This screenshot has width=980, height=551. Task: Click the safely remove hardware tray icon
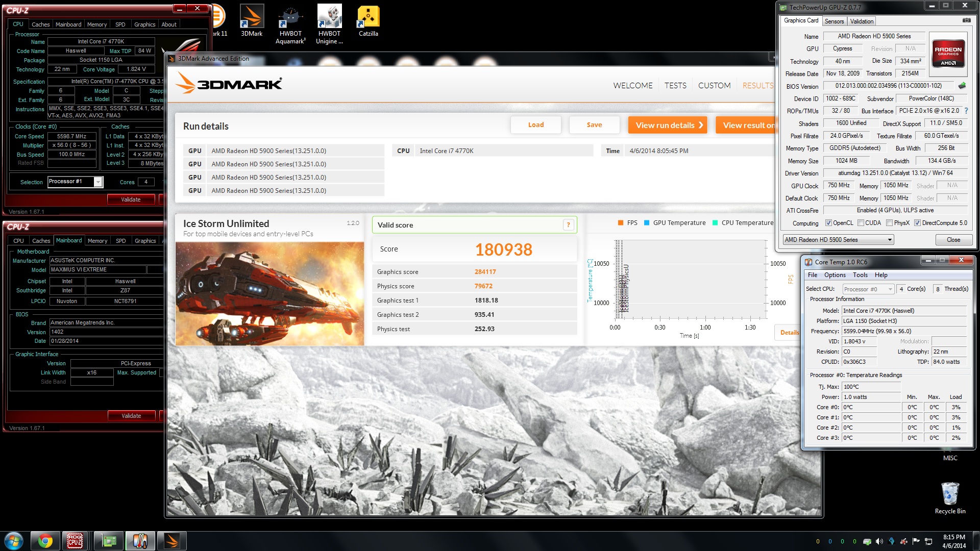[x=867, y=541]
